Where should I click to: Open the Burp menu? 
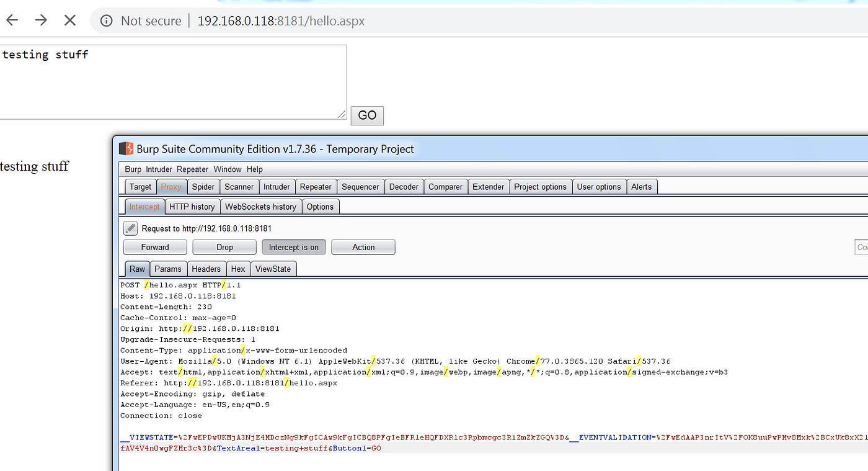(x=133, y=169)
